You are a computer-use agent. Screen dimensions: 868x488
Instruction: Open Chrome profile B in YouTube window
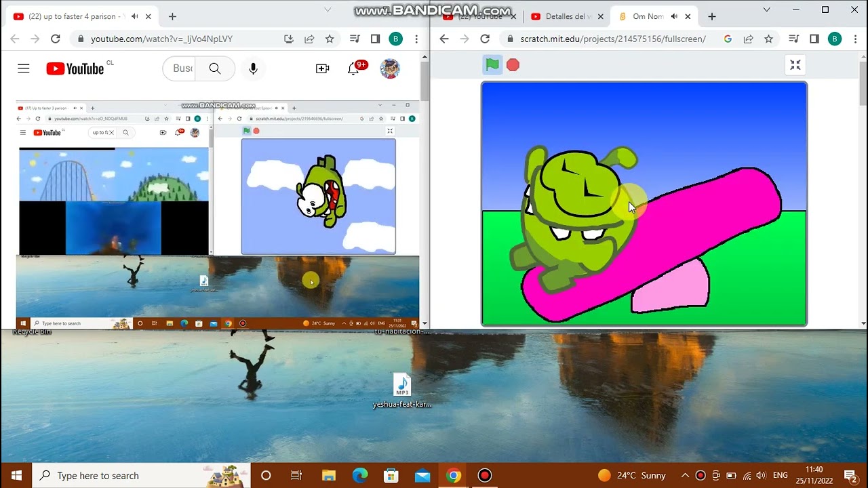click(396, 39)
